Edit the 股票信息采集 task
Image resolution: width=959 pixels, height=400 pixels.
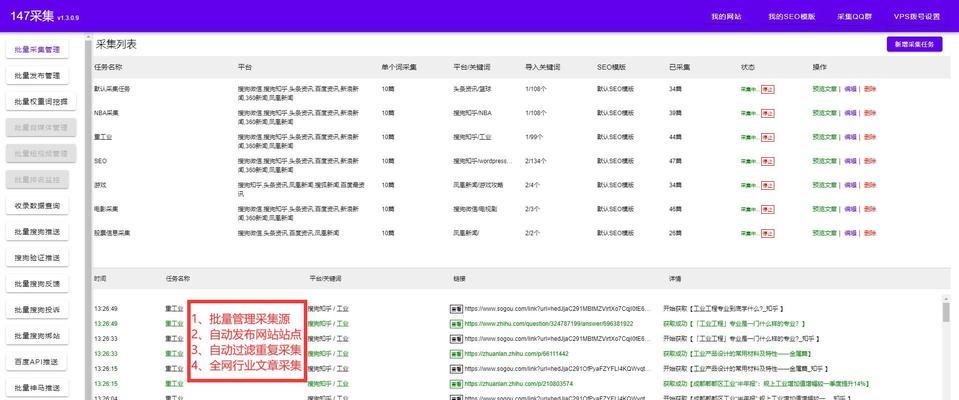pyautogui.click(x=850, y=233)
